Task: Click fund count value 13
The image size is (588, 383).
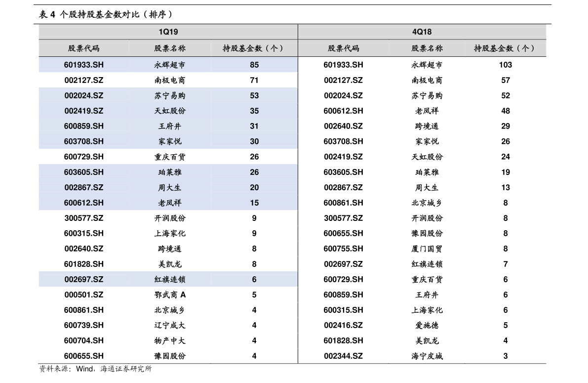Action: (x=506, y=188)
